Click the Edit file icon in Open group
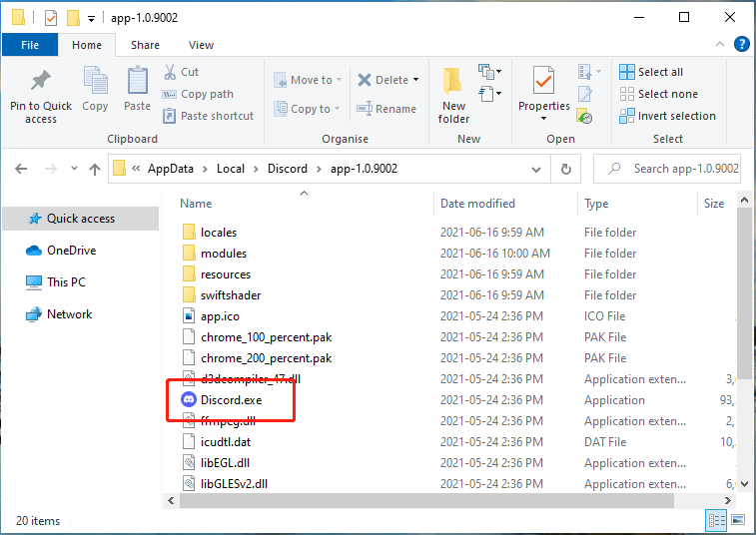The image size is (756, 535). 585,94
